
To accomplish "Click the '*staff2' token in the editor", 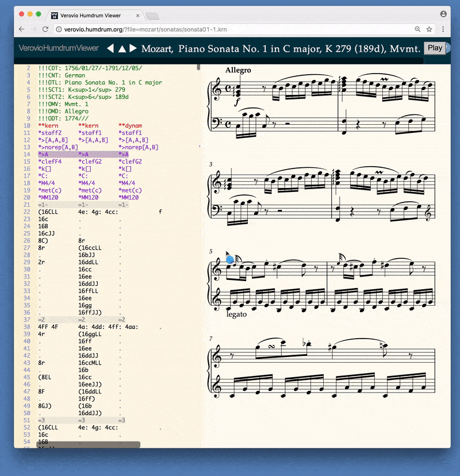I will [x=50, y=133].
